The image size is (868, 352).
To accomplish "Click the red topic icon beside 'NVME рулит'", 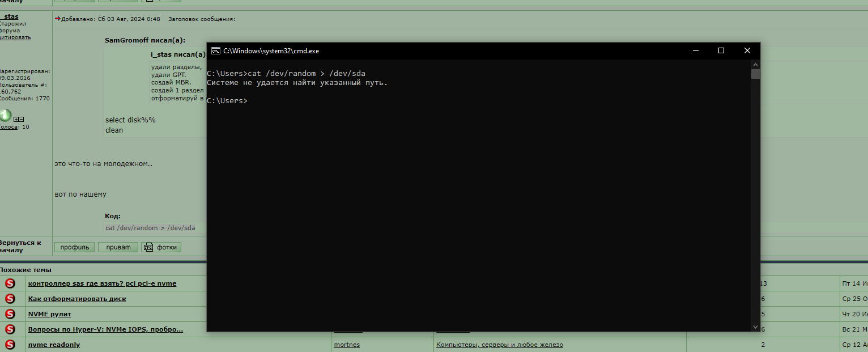I will pos(10,314).
